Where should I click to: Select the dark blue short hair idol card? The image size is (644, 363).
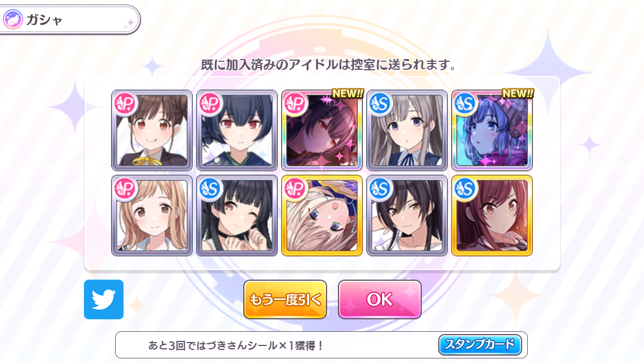(237, 130)
